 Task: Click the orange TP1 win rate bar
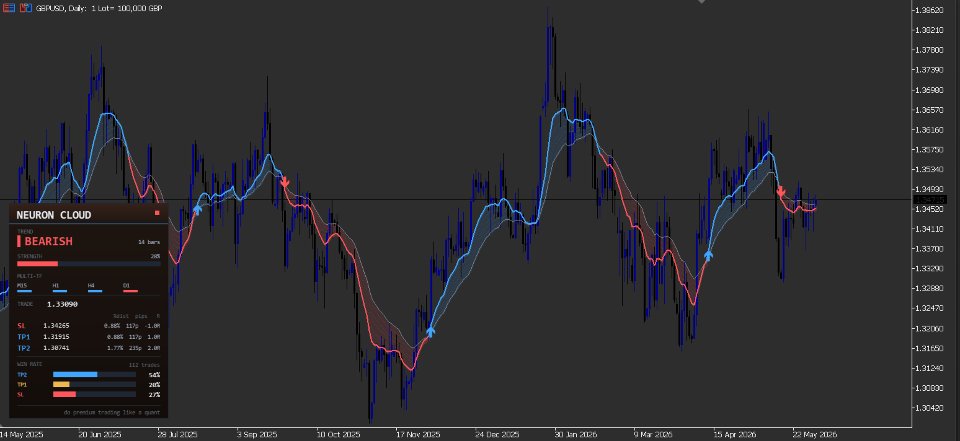(x=61, y=384)
